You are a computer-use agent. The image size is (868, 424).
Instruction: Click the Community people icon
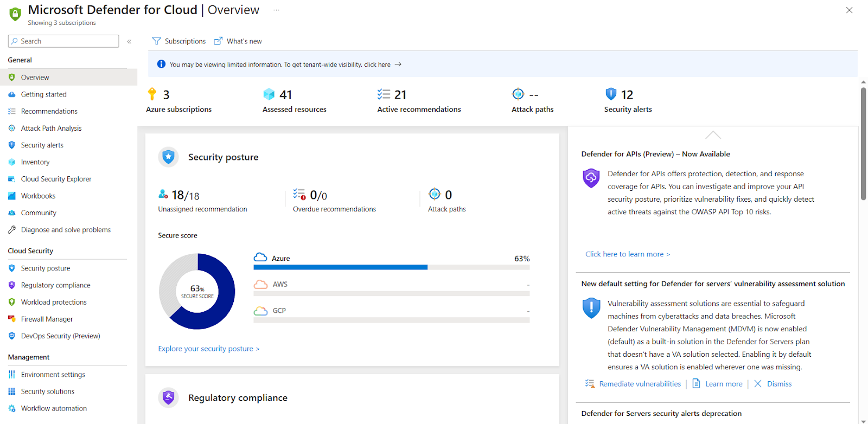(12, 213)
